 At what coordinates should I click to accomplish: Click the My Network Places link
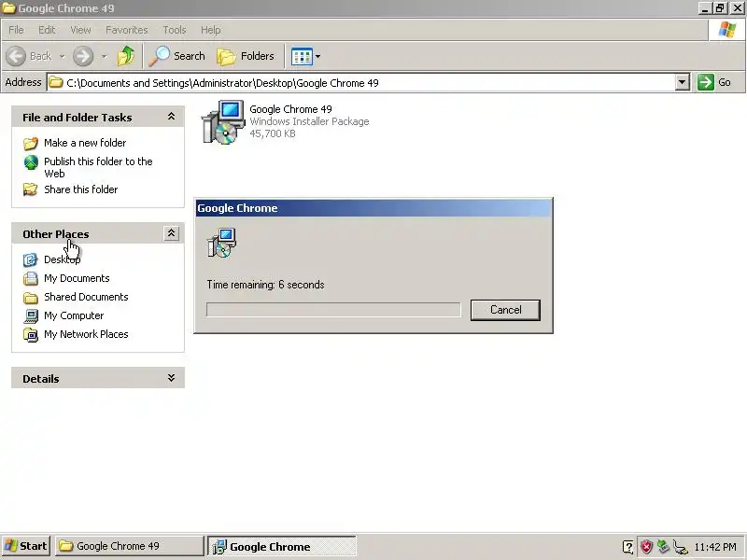pyautogui.click(x=86, y=334)
